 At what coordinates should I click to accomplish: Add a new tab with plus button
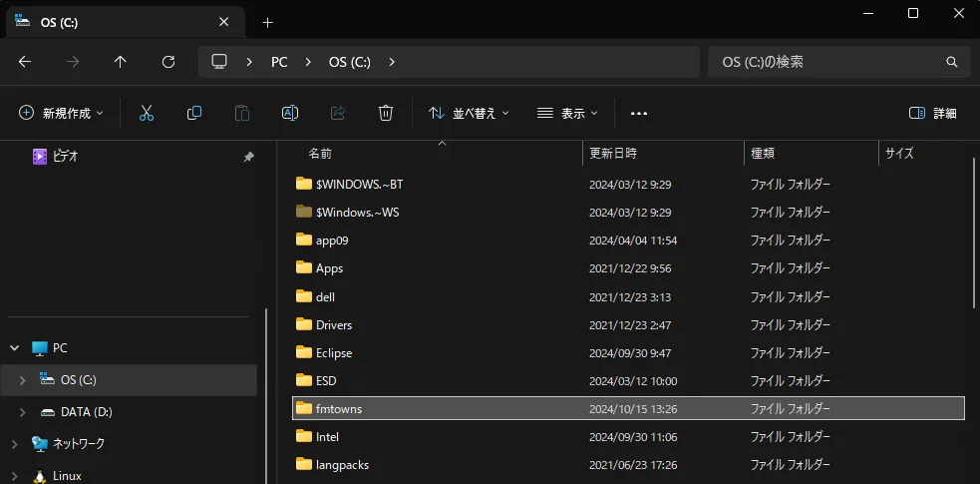pos(267,22)
